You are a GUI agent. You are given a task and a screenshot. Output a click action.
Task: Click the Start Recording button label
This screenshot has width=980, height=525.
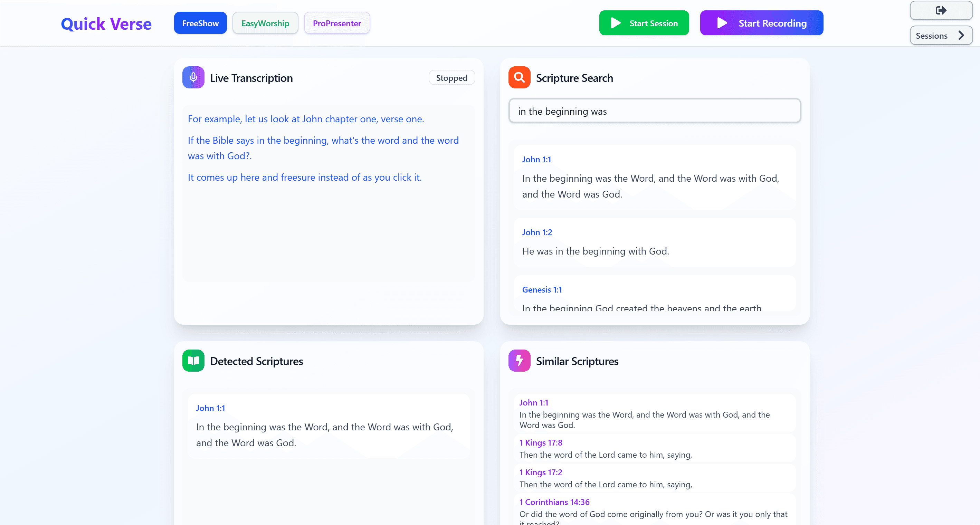772,23
